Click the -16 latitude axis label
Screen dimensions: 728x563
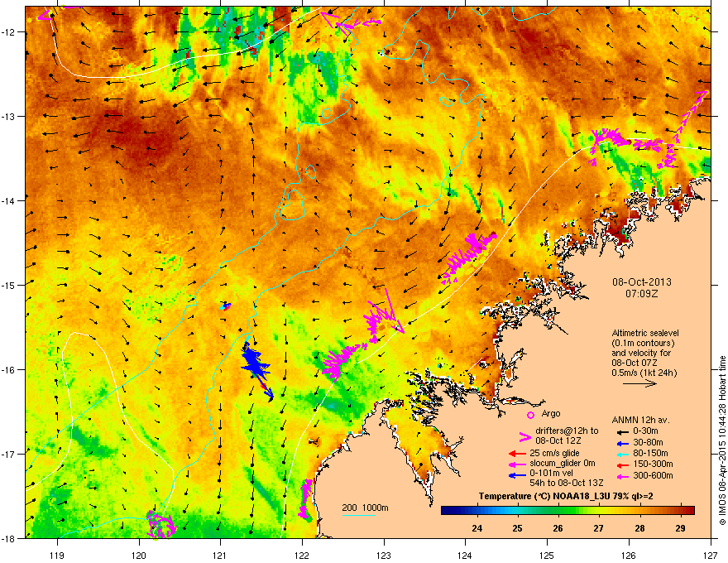click(9, 370)
